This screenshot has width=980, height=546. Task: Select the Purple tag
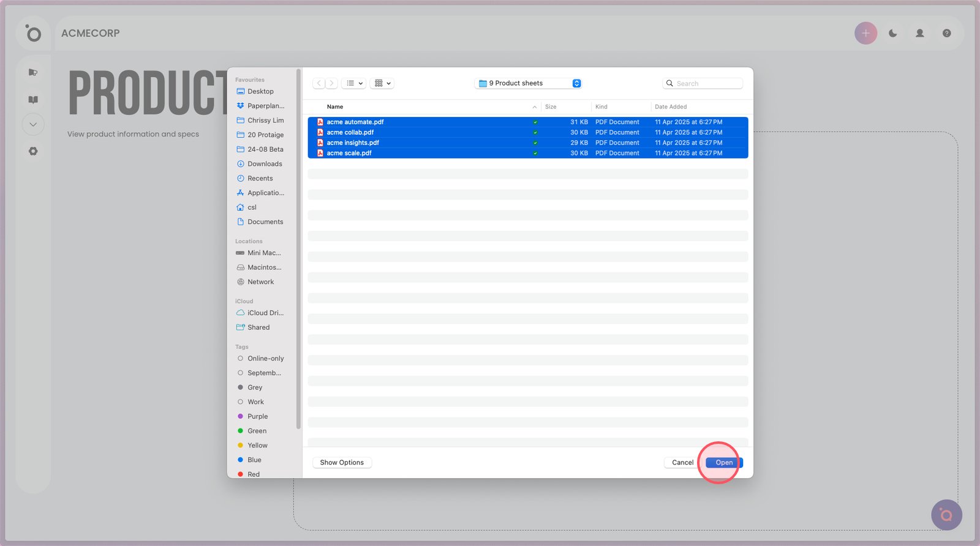tap(257, 416)
